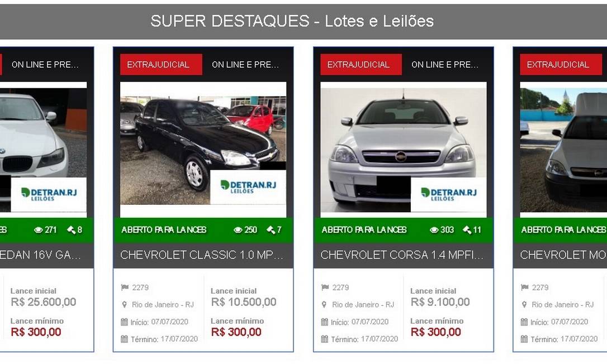Click the Início calendar icon in Classic card
Screen dimensions: 607x364
pos(124,322)
